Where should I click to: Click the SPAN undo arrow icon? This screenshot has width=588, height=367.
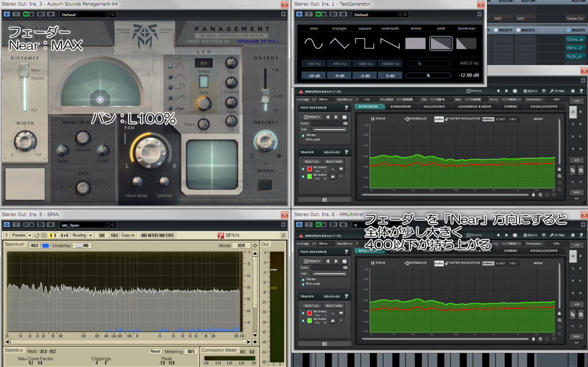[x=37, y=235]
